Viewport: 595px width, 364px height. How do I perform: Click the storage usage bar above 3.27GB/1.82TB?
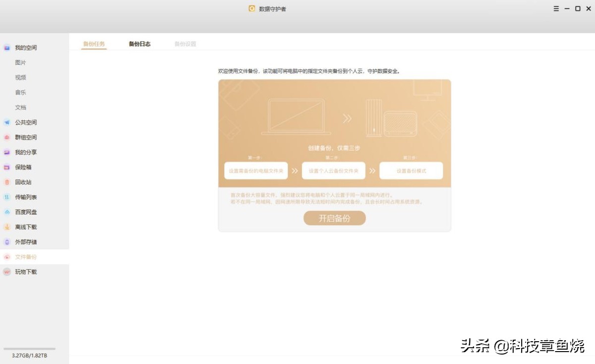click(x=30, y=349)
